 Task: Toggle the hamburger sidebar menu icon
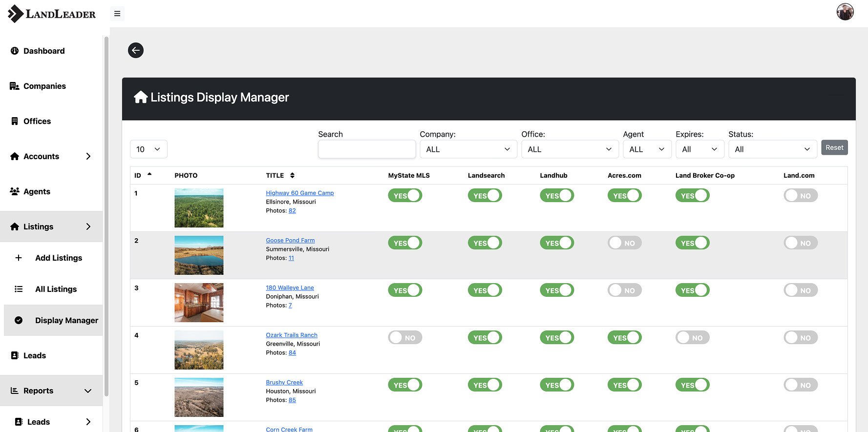tap(117, 14)
